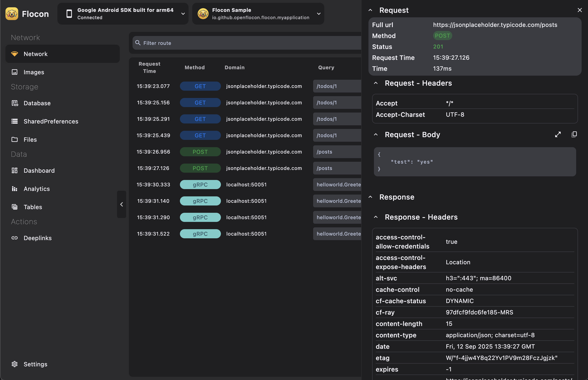
Task: Click the content-type header value
Action: (x=490, y=335)
